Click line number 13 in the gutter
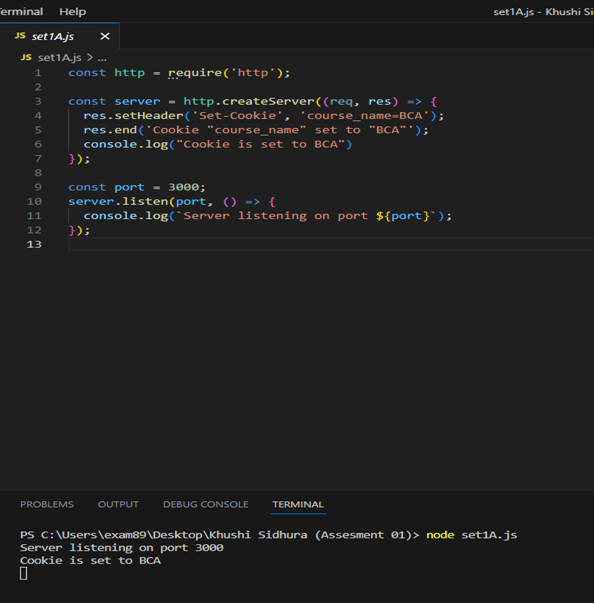This screenshot has width=595, height=604. click(34, 244)
